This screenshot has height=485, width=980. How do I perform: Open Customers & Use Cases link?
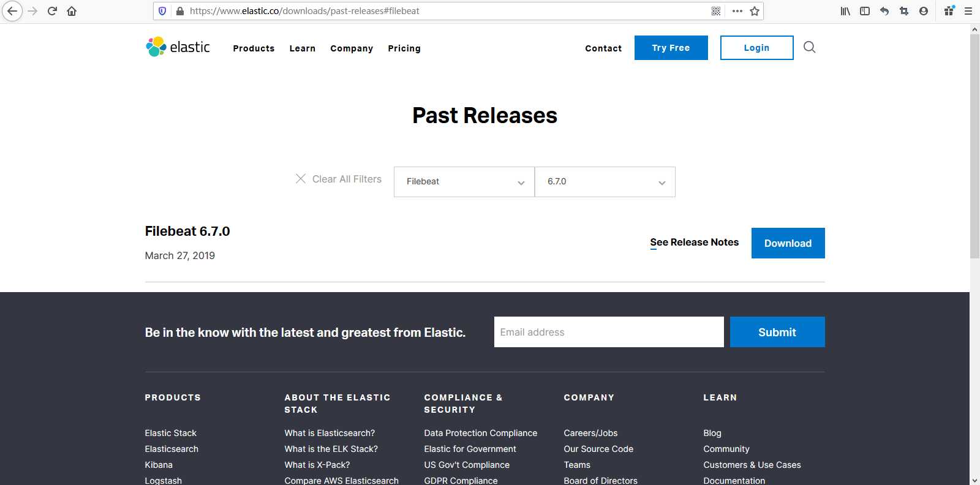[x=752, y=465]
